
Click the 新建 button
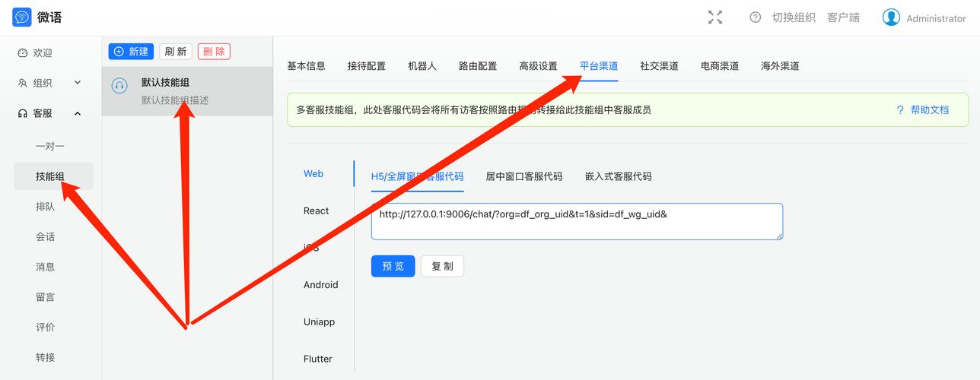(131, 52)
